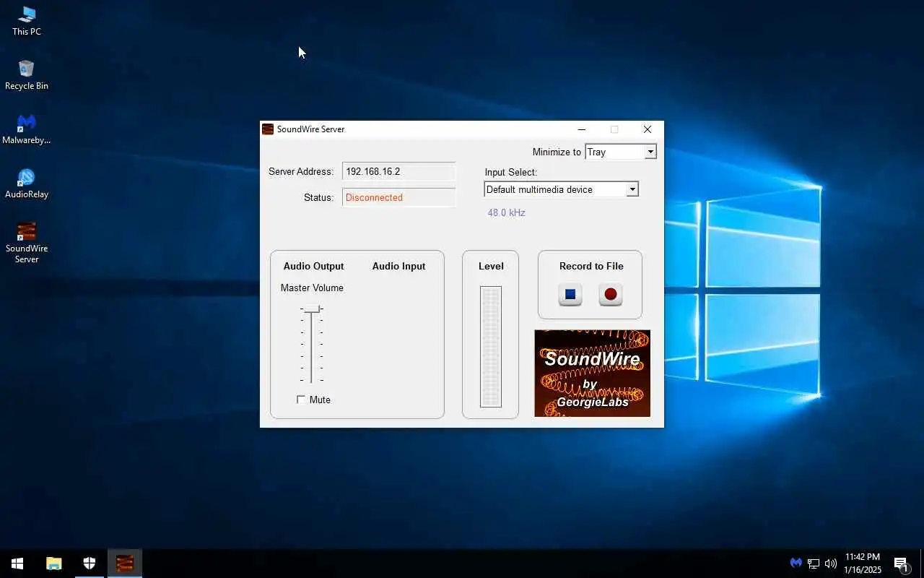Open the Minimize to Tray dropdown

click(x=621, y=152)
